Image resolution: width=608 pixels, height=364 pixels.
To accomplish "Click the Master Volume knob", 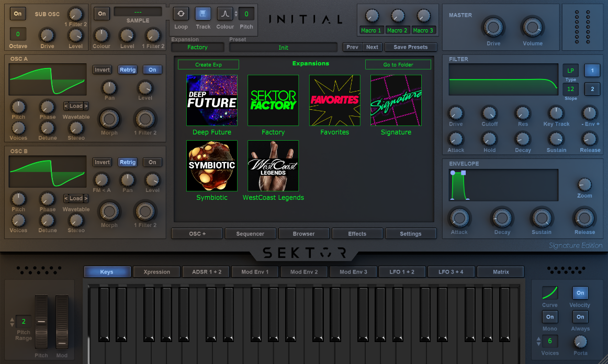I will (532, 28).
